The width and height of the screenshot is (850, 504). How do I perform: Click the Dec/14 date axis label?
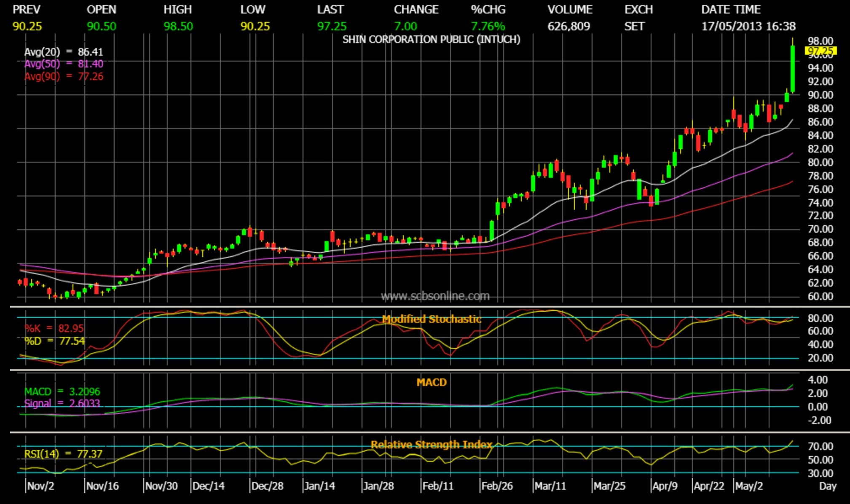pyautogui.click(x=209, y=486)
